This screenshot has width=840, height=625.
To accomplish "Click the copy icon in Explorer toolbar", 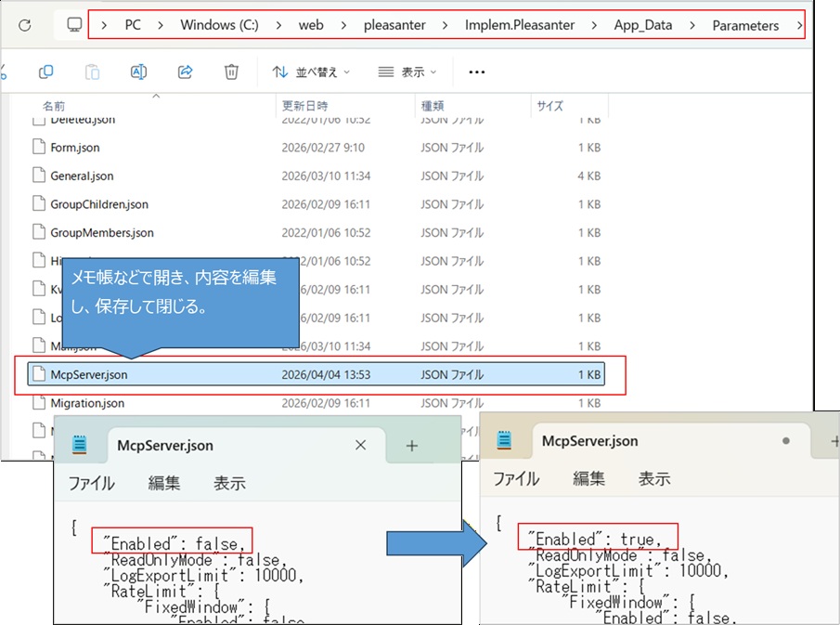I will [x=46, y=72].
